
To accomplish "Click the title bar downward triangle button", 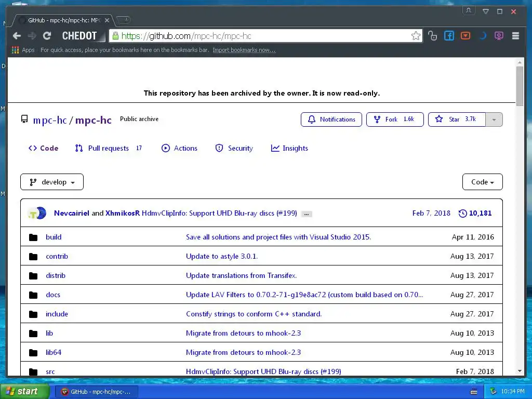I will tap(486, 11).
